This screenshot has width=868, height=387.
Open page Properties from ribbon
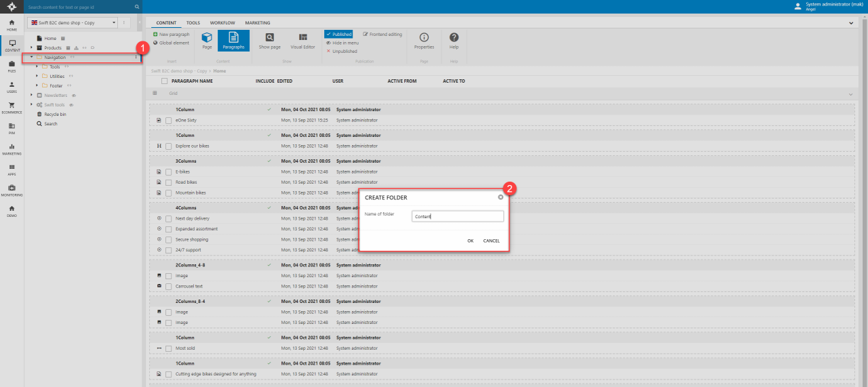point(424,41)
